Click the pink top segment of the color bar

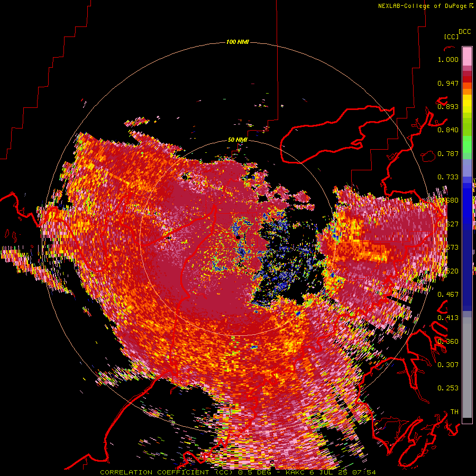[x=467, y=56]
